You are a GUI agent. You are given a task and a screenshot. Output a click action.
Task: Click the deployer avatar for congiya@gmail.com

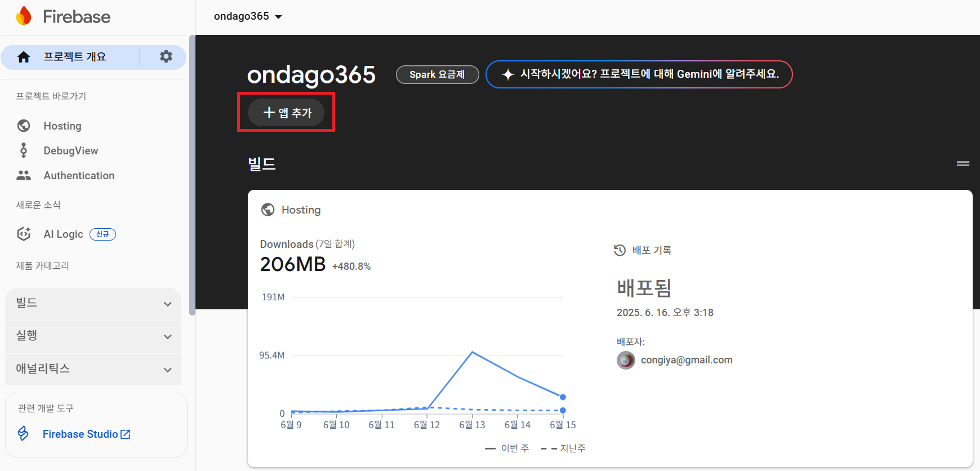(626, 360)
